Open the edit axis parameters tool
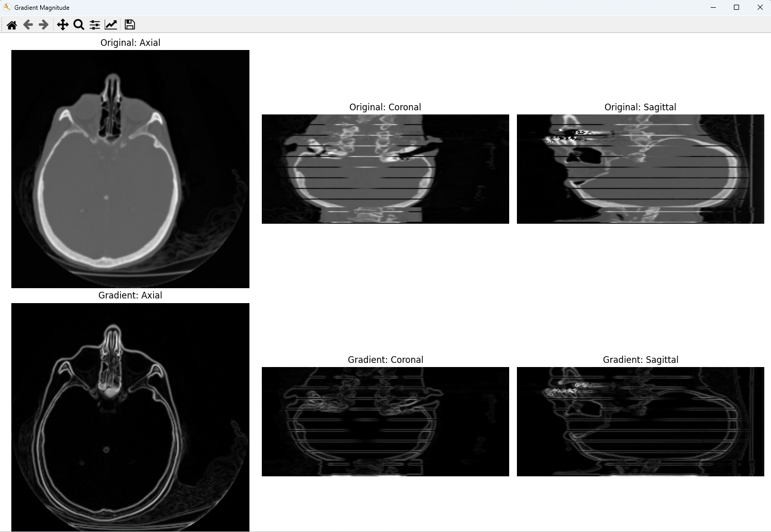The height and width of the screenshot is (532, 771). (111, 25)
